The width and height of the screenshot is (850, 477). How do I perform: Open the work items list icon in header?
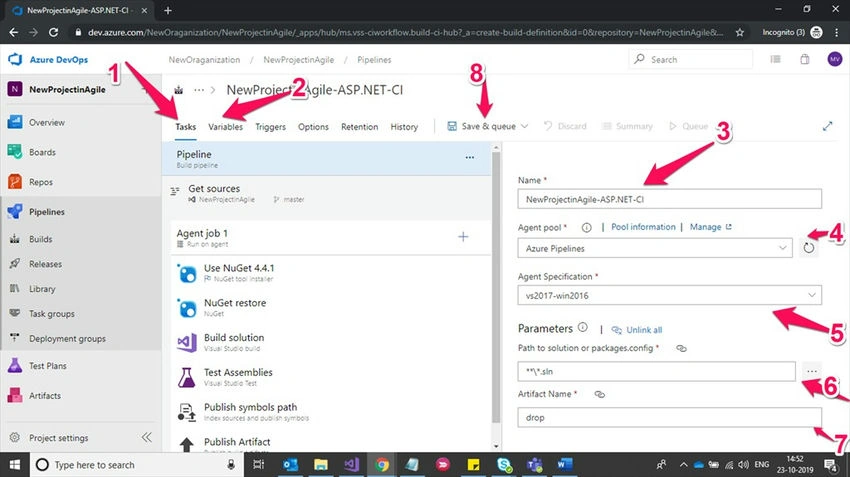[x=776, y=60]
